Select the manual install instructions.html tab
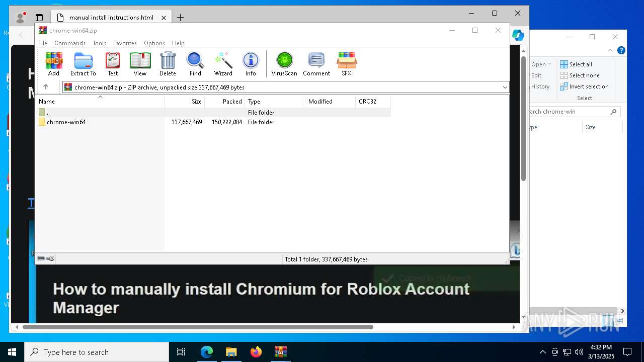Image resolution: width=644 pixels, height=362 pixels. pyautogui.click(x=111, y=18)
